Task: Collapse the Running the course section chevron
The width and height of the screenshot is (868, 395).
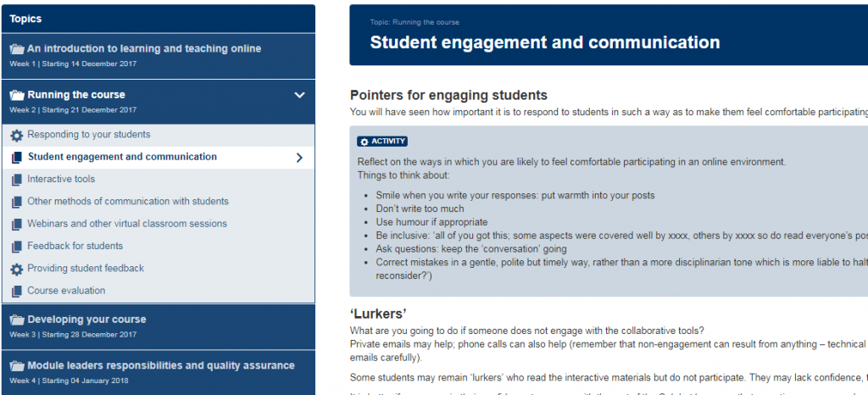Action: click(x=299, y=95)
